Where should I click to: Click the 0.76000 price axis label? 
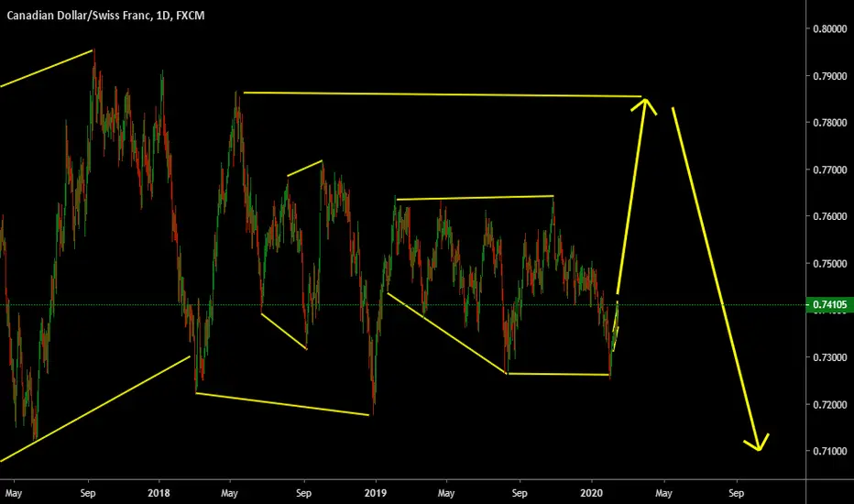pyautogui.click(x=830, y=216)
